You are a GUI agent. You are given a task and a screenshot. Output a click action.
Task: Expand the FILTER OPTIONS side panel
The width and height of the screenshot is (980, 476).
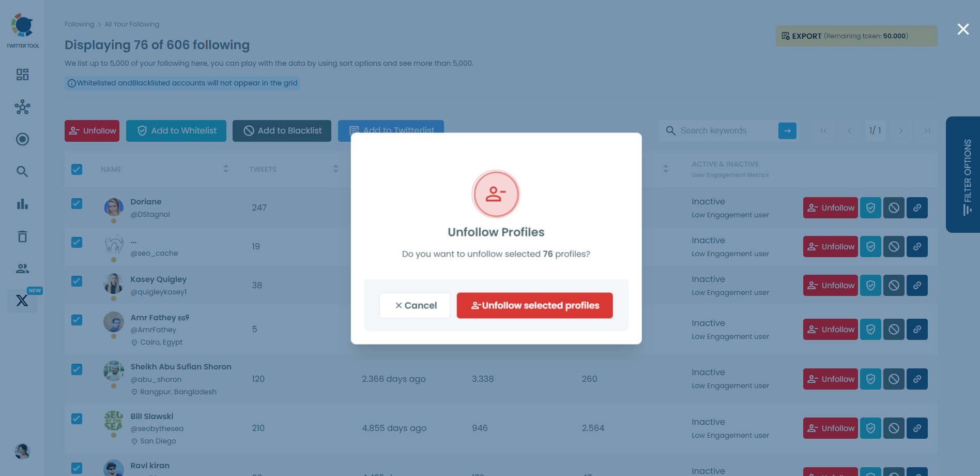point(963,175)
